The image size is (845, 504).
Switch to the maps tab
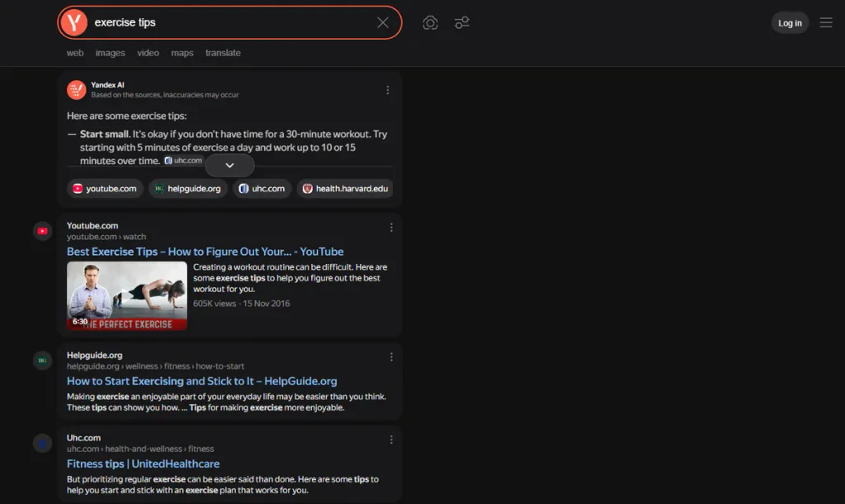[182, 53]
